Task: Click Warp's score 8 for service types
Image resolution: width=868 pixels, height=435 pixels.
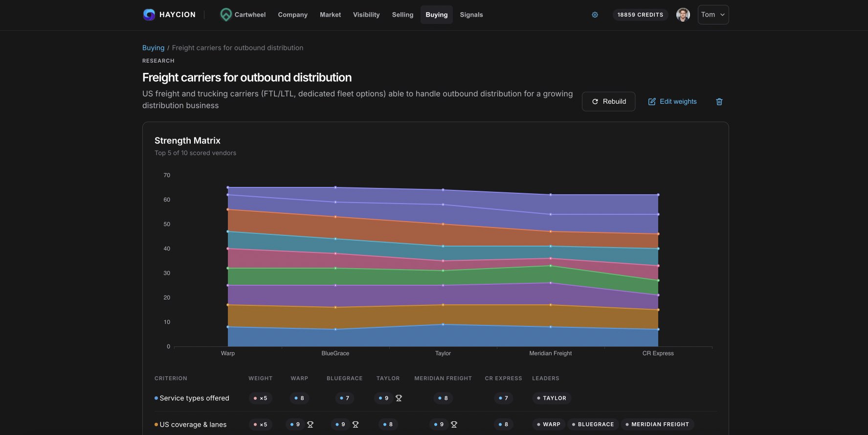Action: pyautogui.click(x=299, y=398)
